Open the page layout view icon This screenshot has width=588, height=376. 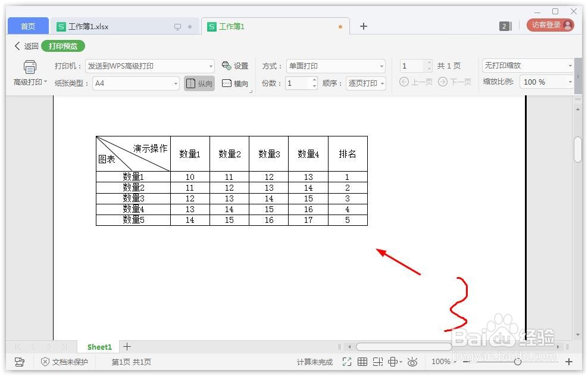coord(393,362)
